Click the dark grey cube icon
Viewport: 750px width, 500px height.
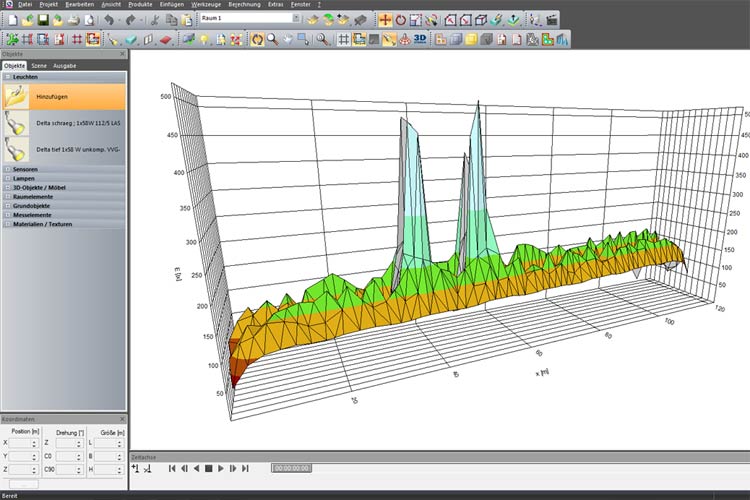tap(486, 39)
